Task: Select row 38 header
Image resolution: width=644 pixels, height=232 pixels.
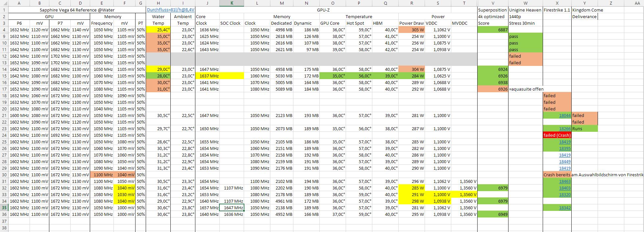Action: click(4, 227)
